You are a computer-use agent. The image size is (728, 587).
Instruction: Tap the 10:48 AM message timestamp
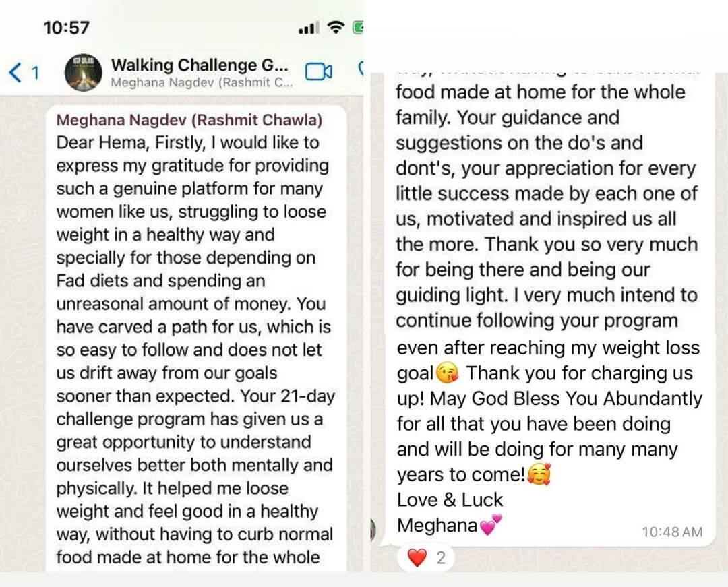[671, 532]
